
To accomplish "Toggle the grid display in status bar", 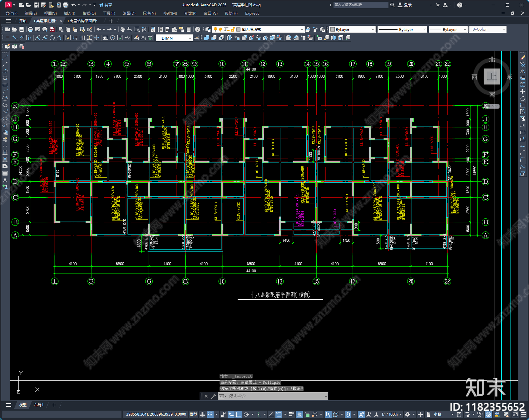I will 203,414.
